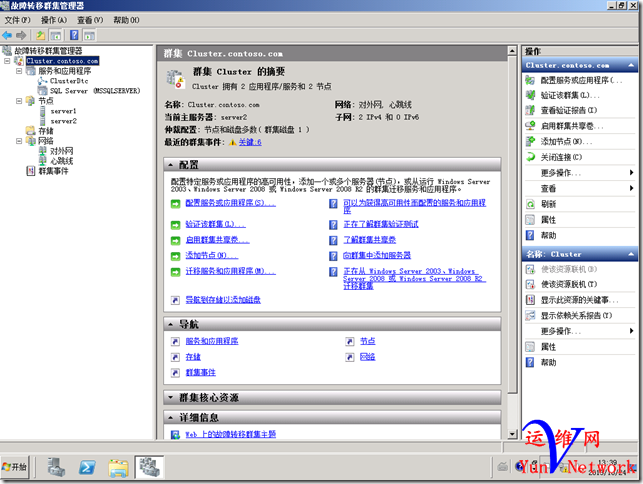Collapse the 服务和应用程序 tree node
Image resolution: width=643 pixels, height=484 pixels.
click(18, 71)
